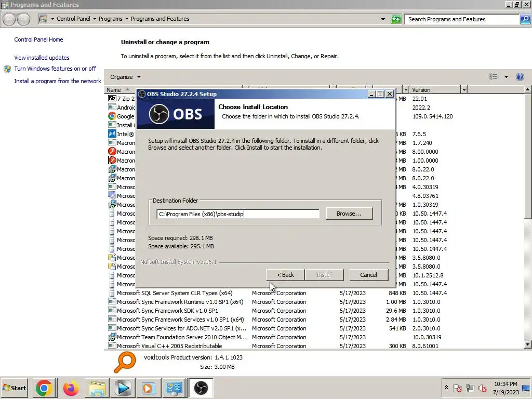Viewport: 532px width, 399px height.
Task: Open the clock showing 10:34 PM
Action: pos(506,388)
